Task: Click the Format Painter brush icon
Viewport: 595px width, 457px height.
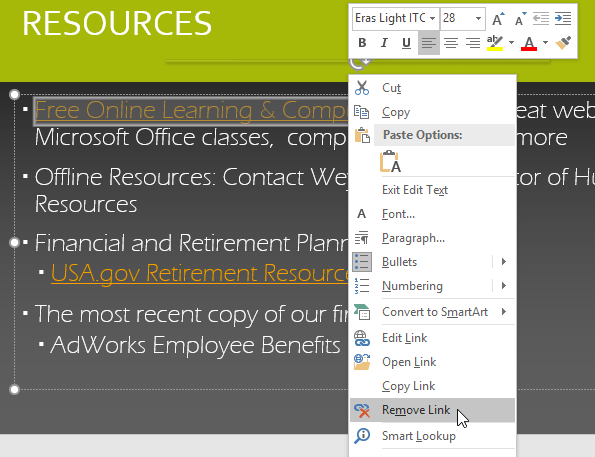Action: click(x=563, y=43)
